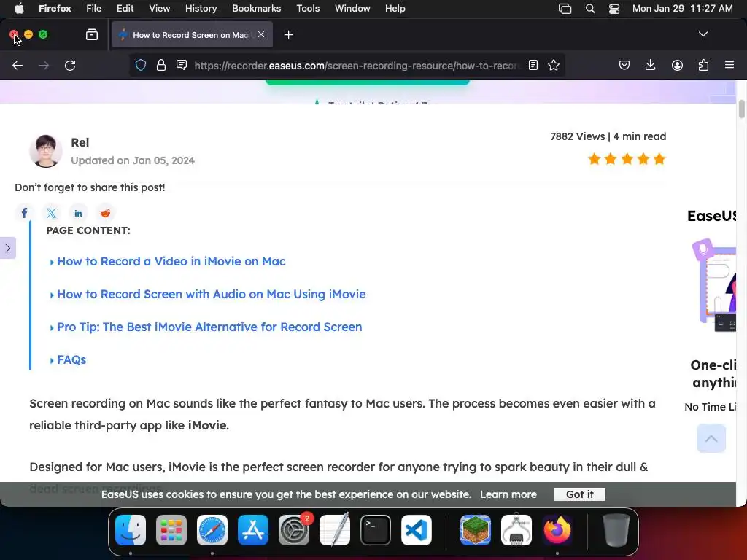Open a new tab with plus button

click(x=288, y=35)
